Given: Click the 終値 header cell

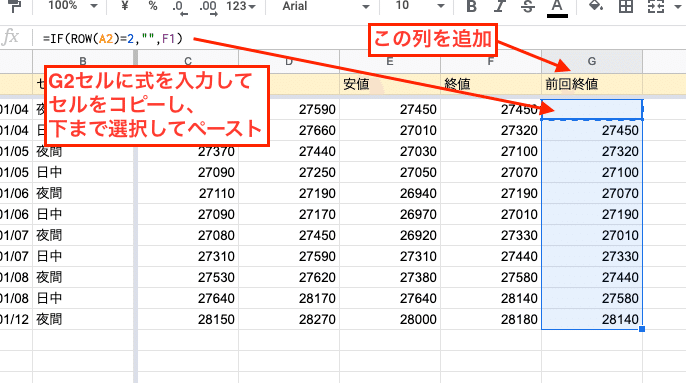Looking at the screenshot, I should [x=490, y=84].
